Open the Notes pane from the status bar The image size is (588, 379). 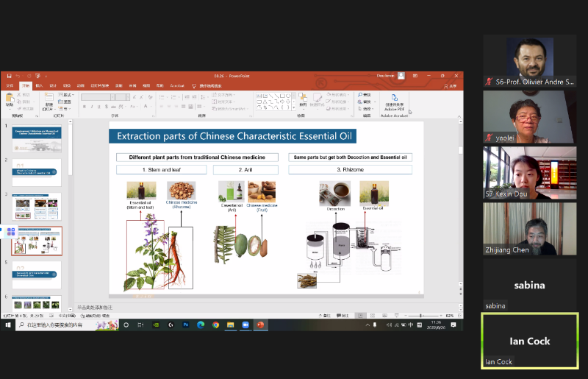(x=325, y=316)
